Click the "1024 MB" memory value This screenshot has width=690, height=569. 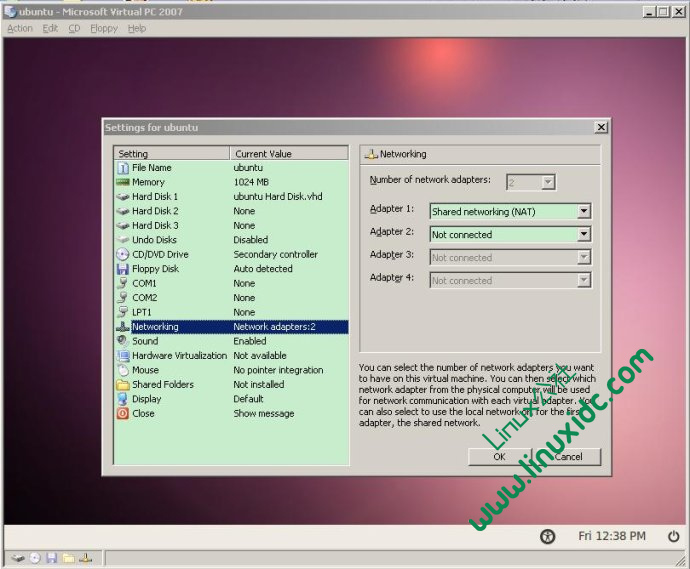tap(251, 182)
